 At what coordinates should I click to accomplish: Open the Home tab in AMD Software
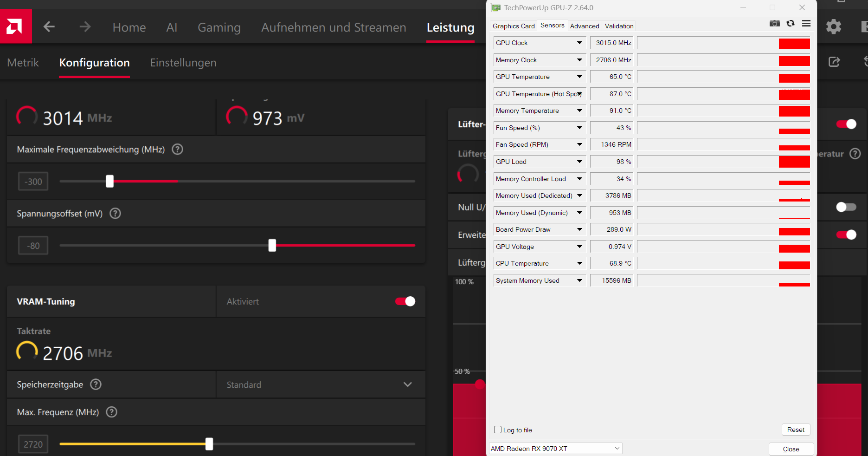129,27
